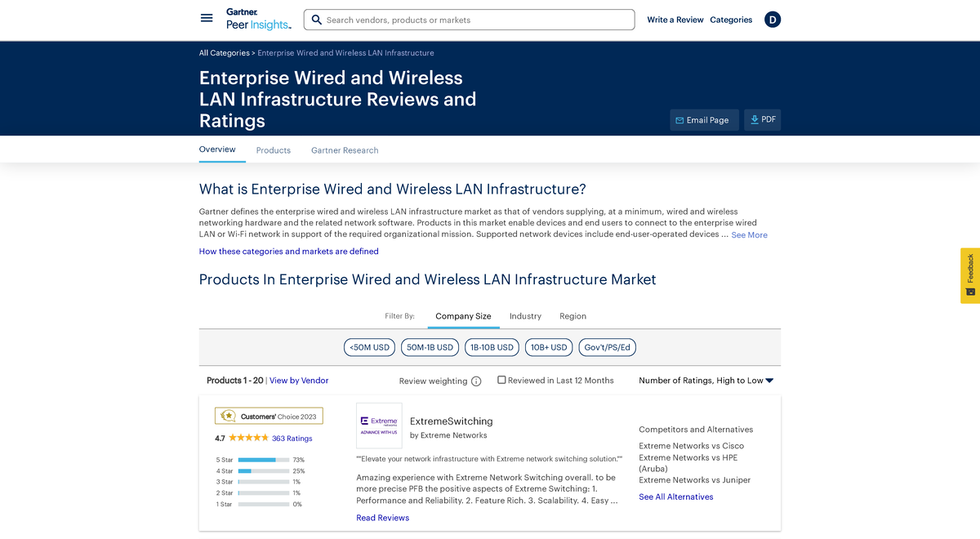The image size is (980, 539).
Task: Click the Email Page envelope icon
Action: (679, 119)
